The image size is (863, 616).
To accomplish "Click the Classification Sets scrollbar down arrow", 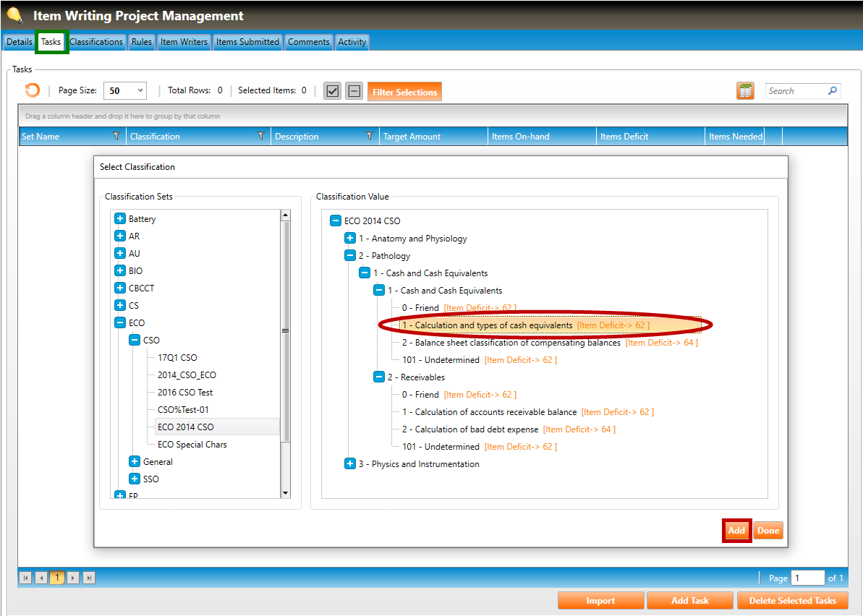I will click(x=285, y=492).
